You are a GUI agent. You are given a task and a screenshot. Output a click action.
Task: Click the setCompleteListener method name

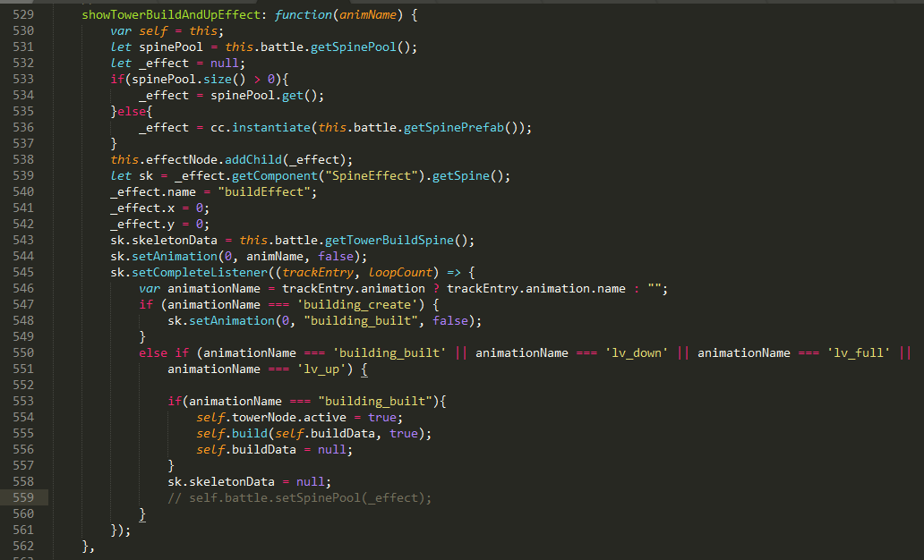click(199, 272)
